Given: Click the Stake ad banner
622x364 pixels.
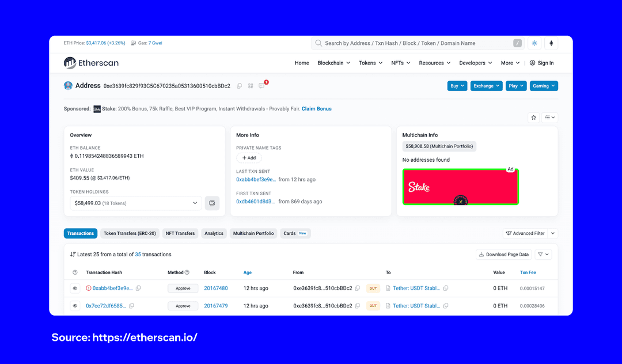Looking at the screenshot, I should 460,187.
